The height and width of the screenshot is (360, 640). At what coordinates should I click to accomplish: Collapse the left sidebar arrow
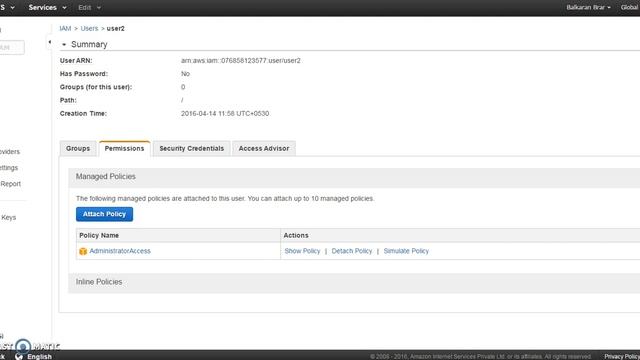pyautogui.click(x=49, y=42)
